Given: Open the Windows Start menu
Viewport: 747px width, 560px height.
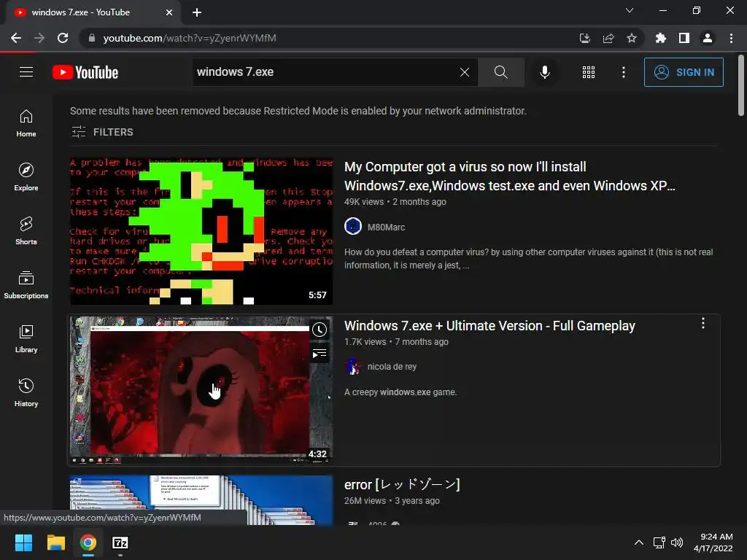Looking at the screenshot, I should coord(23,542).
